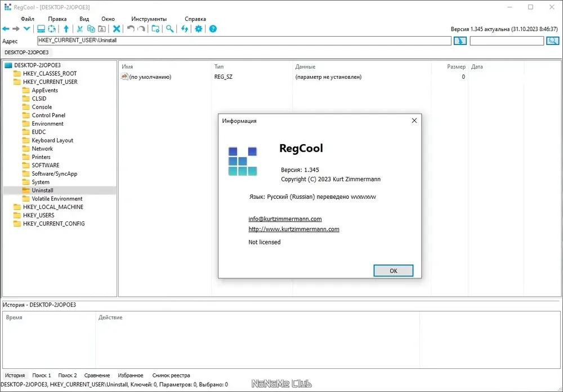
Task: Click the up one level arrow icon
Action: click(66, 29)
